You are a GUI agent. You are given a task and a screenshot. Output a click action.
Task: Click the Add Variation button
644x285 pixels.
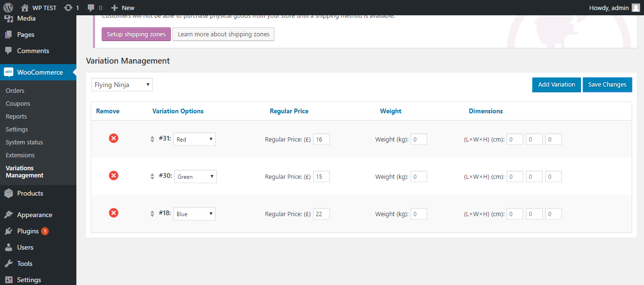click(x=556, y=85)
